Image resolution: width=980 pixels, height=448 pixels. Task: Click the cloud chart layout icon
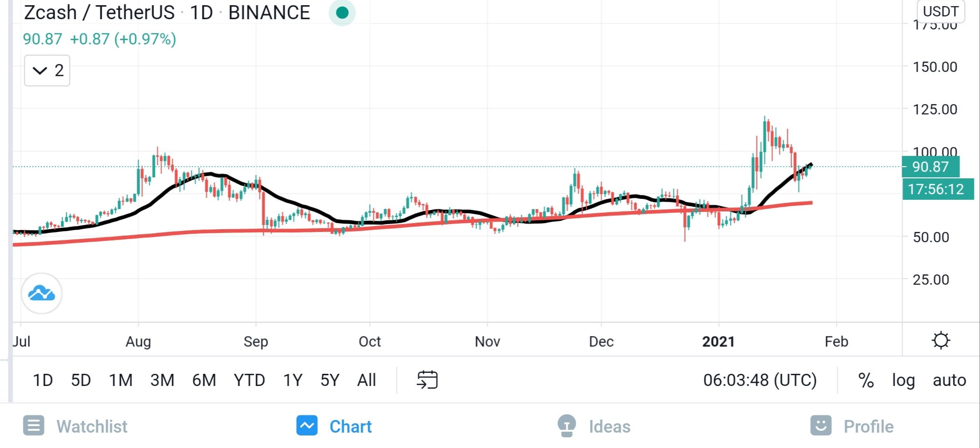click(42, 294)
